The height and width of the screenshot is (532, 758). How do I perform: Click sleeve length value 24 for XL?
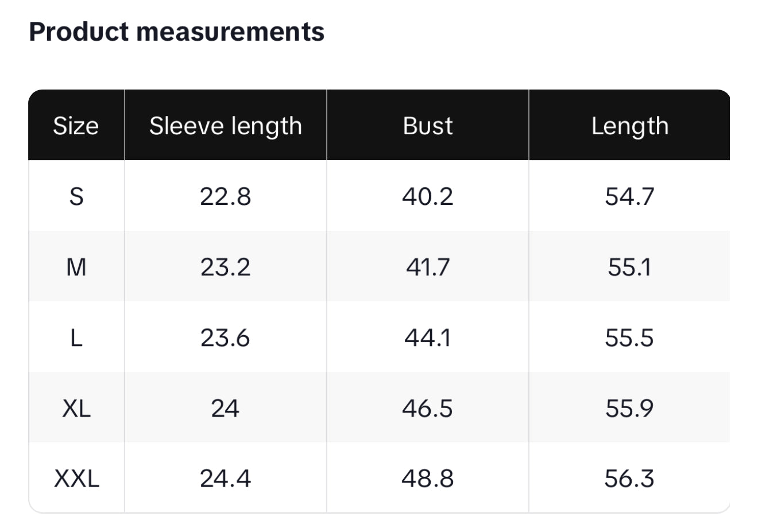225,408
